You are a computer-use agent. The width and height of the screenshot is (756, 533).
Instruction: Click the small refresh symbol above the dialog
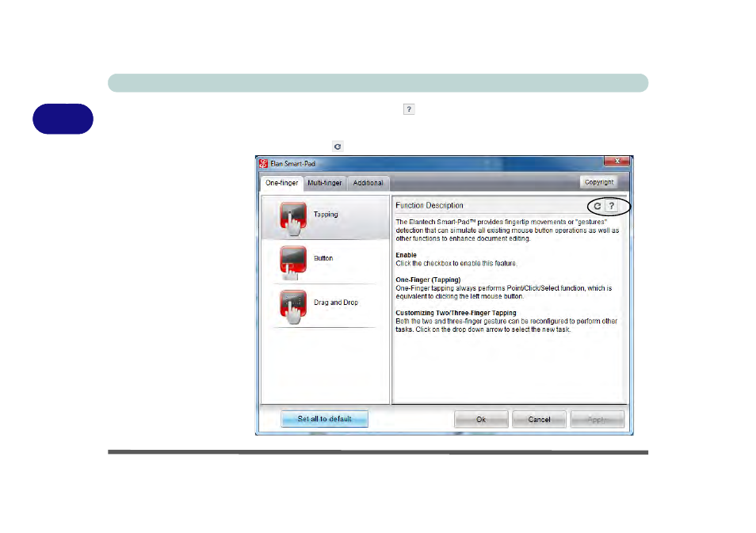pos(337,146)
